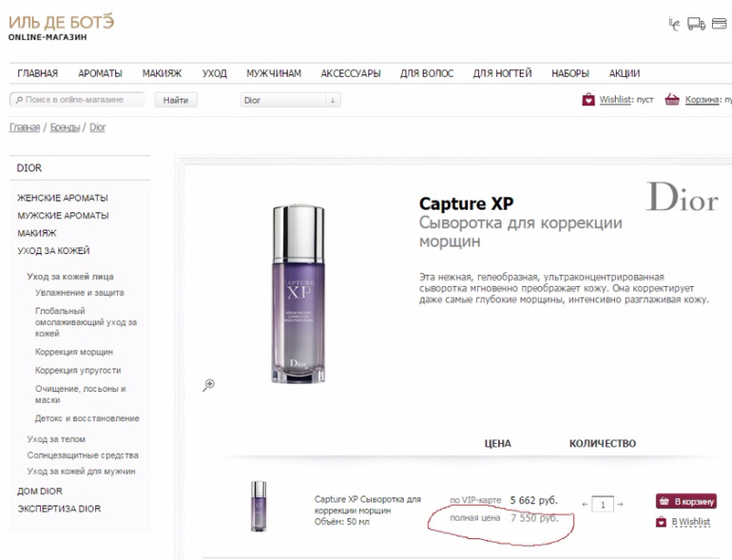Screen dimensions: 732x560
Task: Zoom product image with magnifier icon
Action: (209, 384)
